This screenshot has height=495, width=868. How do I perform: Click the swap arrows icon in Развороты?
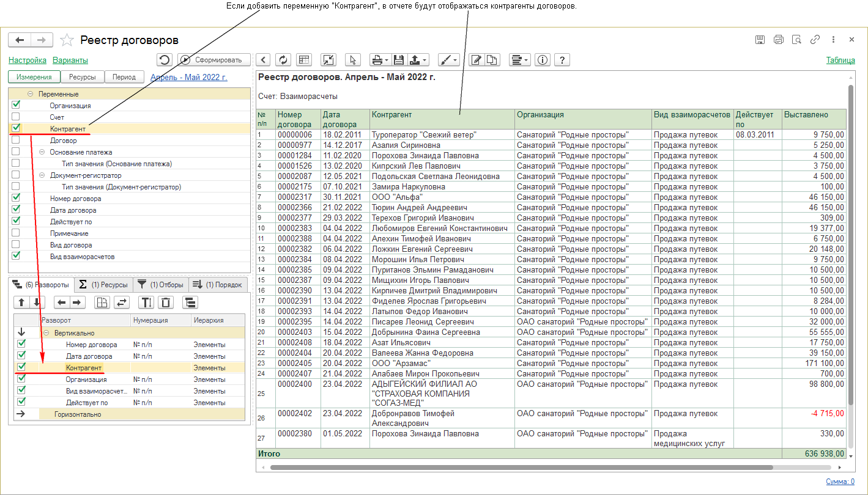(x=122, y=302)
